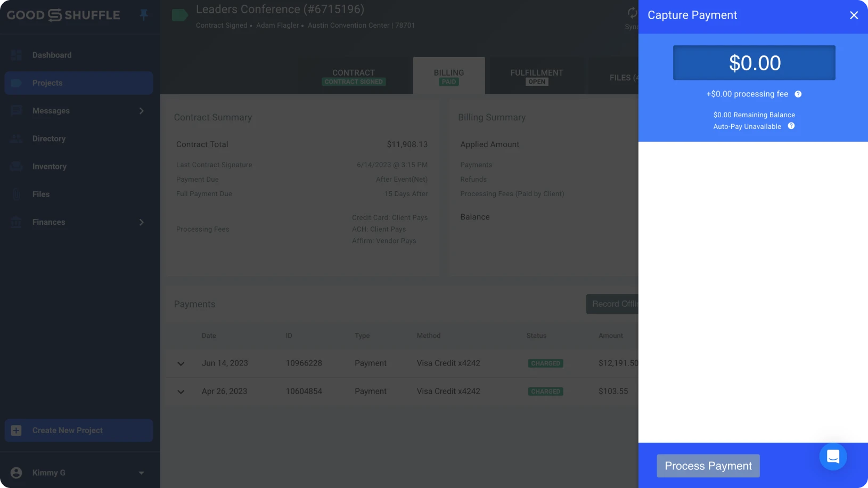Screen dimensions: 868x488
Task: Click the Kimmy G user avatar
Action: 17,473
